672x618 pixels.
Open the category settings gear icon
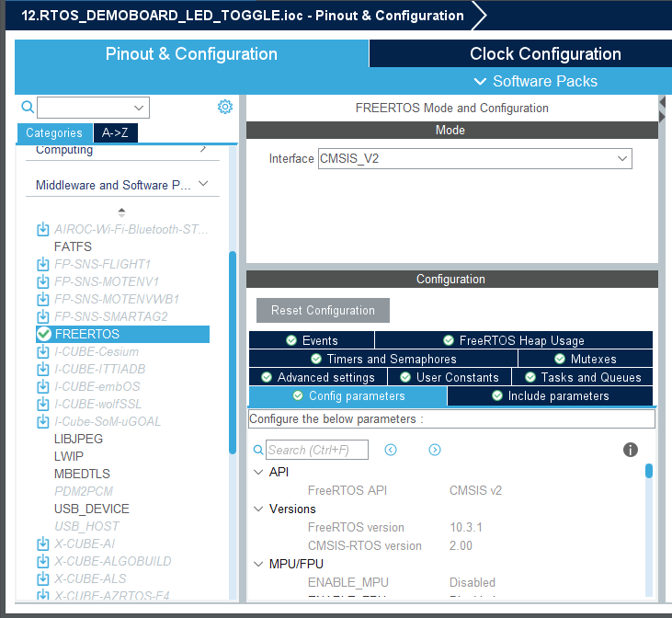click(225, 107)
